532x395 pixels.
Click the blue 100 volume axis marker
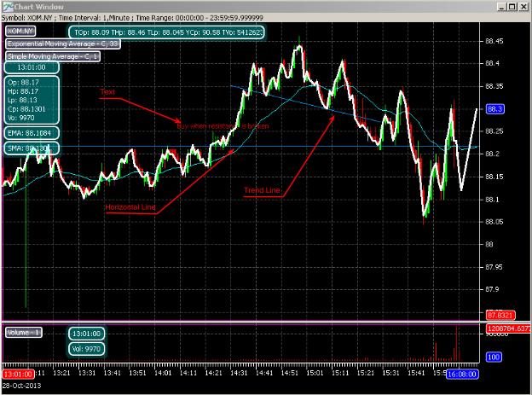coord(492,357)
